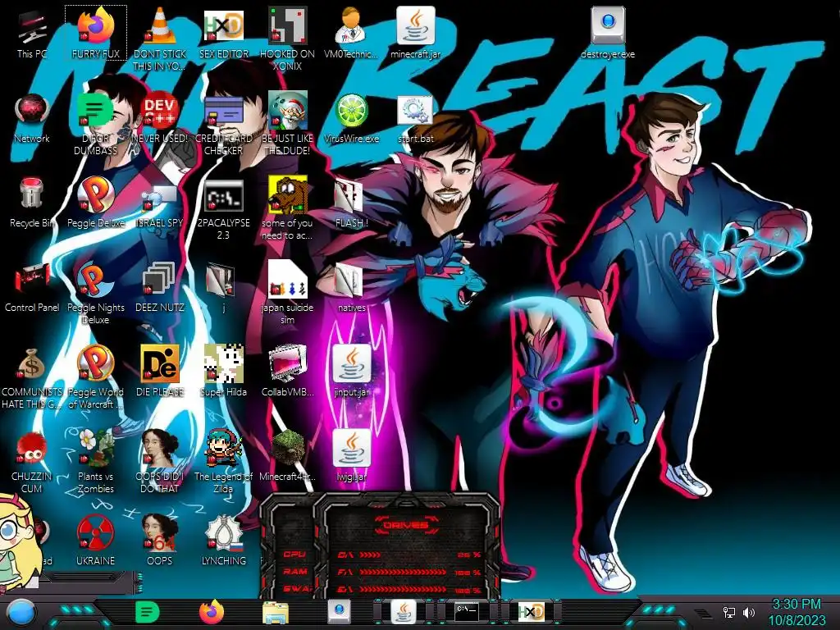Open the Network desktop icon
Screen dimensions: 840x630
32,118
